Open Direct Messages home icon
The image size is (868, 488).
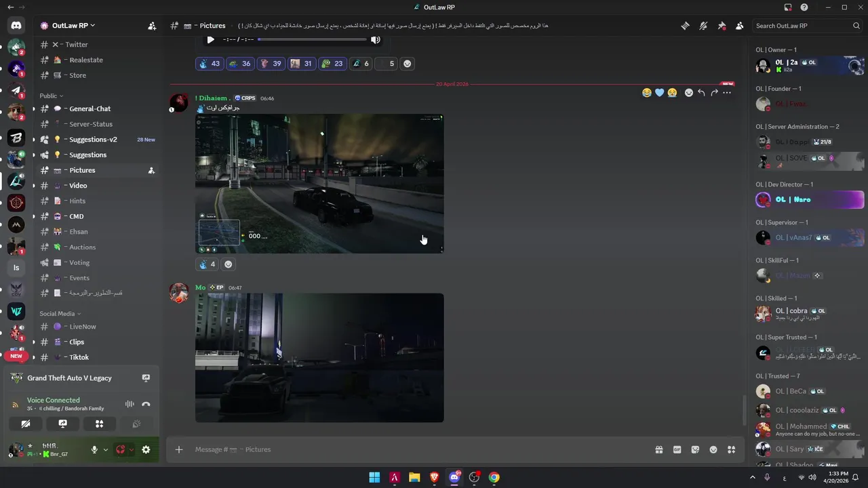tap(16, 26)
